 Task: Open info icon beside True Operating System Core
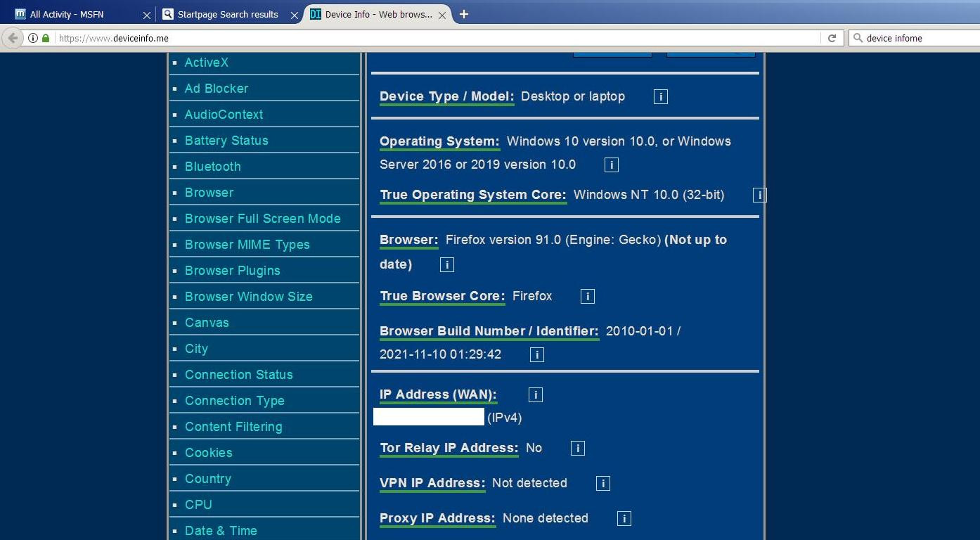(759, 195)
